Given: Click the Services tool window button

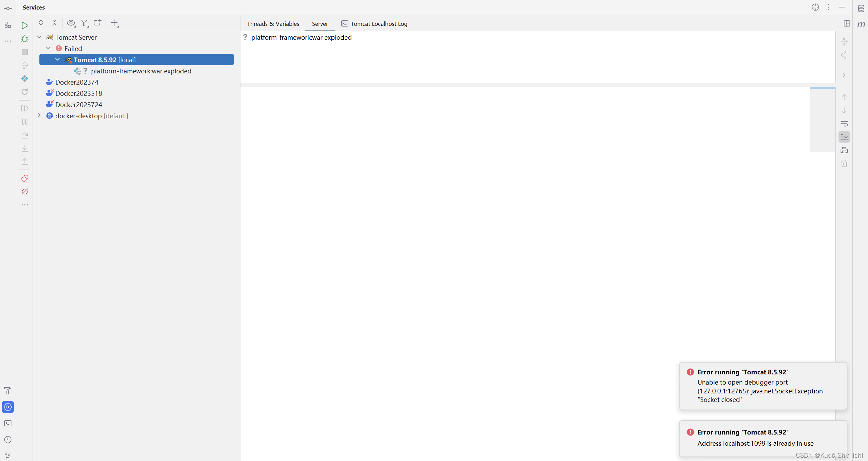Looking at the screenshot, I should [x=8, y=407].
